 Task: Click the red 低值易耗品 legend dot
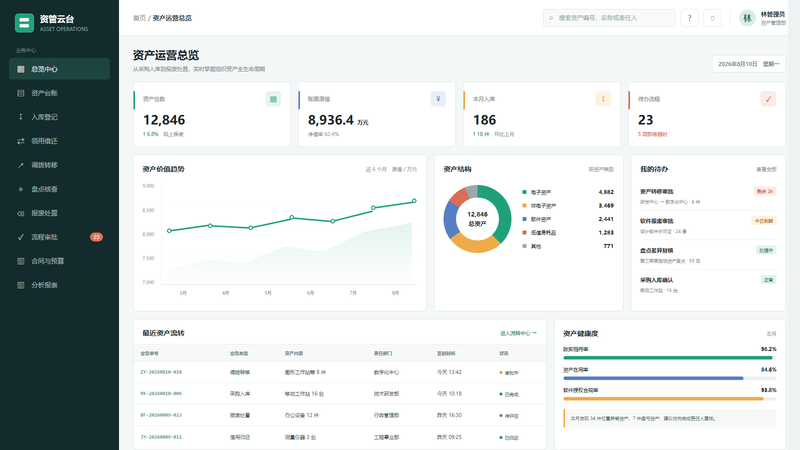524,232
